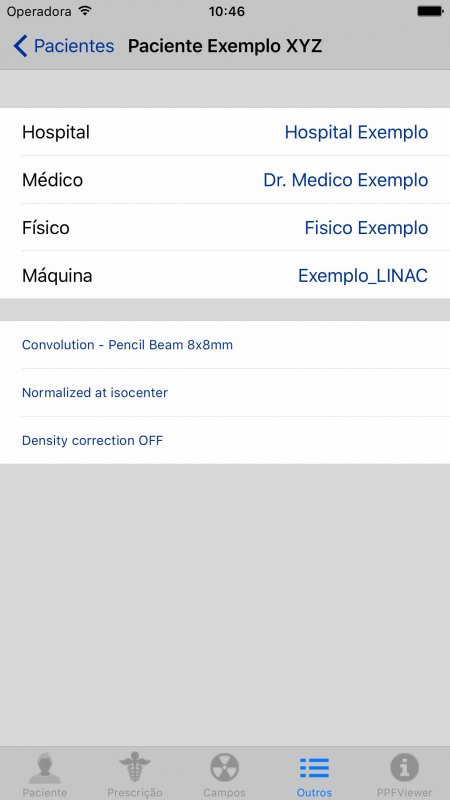Tap Dr. Medico Exemplo value
Screen dimensions: 450x800
(345, 180)
